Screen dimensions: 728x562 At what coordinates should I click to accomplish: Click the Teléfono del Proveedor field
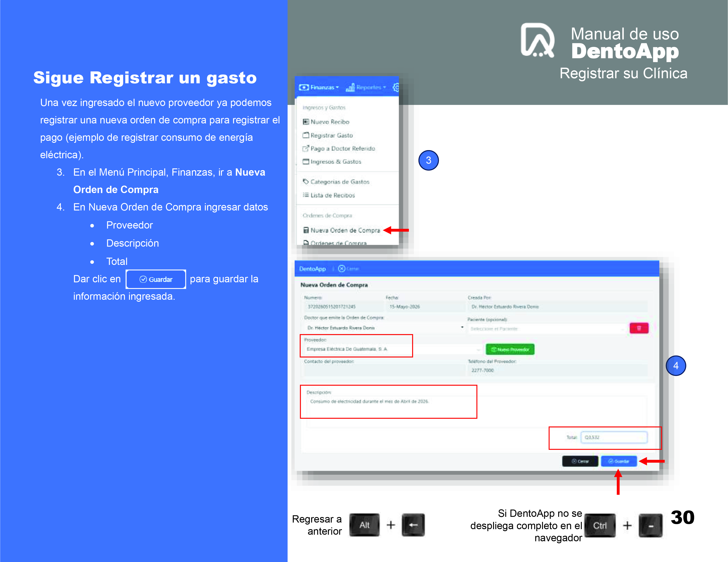(x=558, y=370)
